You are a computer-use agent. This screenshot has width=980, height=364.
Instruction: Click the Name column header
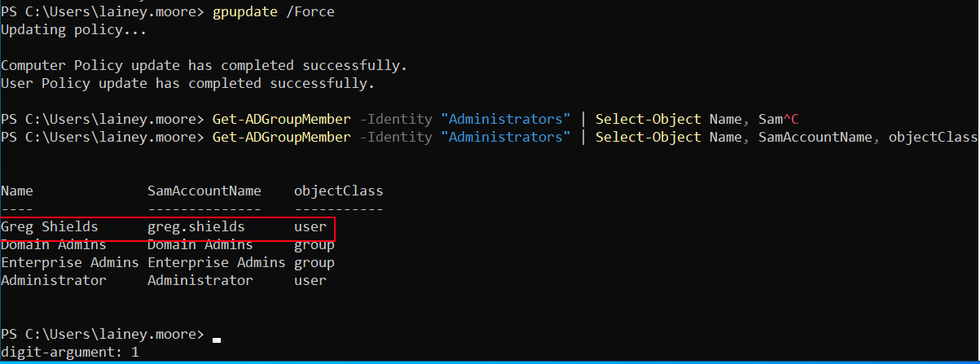[16, 191]
